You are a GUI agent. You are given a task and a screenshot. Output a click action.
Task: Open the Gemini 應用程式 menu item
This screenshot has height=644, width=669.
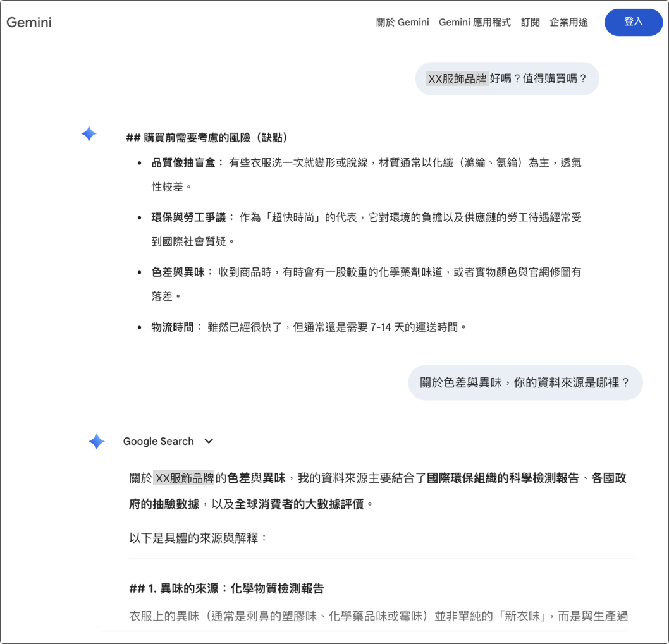pos(474,22)
